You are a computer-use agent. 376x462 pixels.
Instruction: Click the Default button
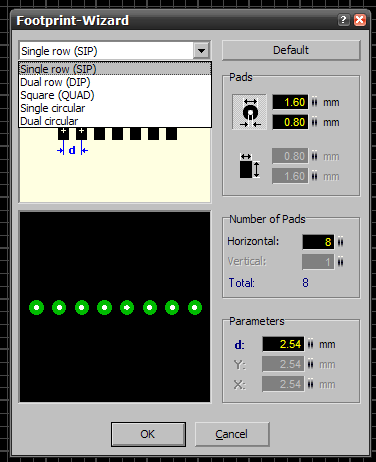tap(291, 50)
